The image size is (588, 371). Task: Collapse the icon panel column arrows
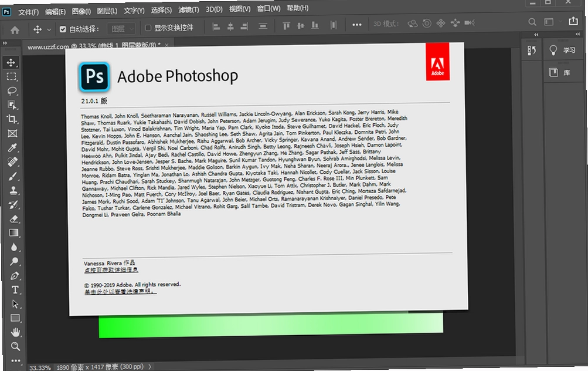(x=536, y=35)
